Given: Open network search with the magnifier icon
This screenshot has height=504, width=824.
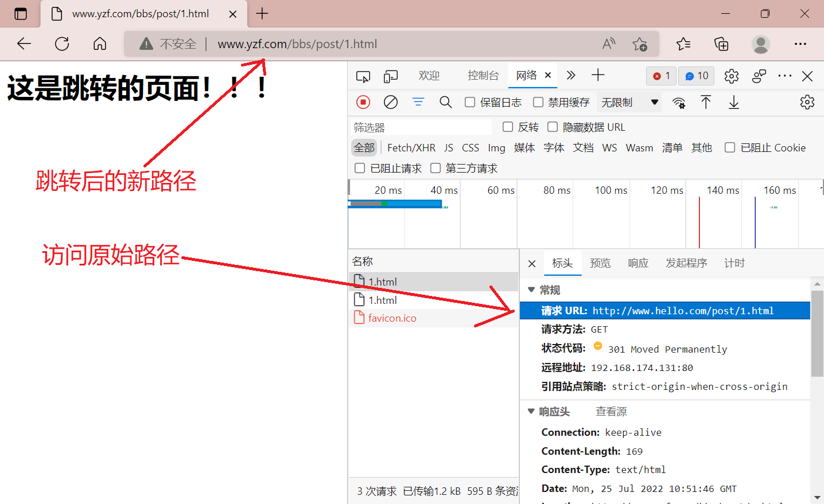Looking at the screenshot, I should (x=446, y=101).
